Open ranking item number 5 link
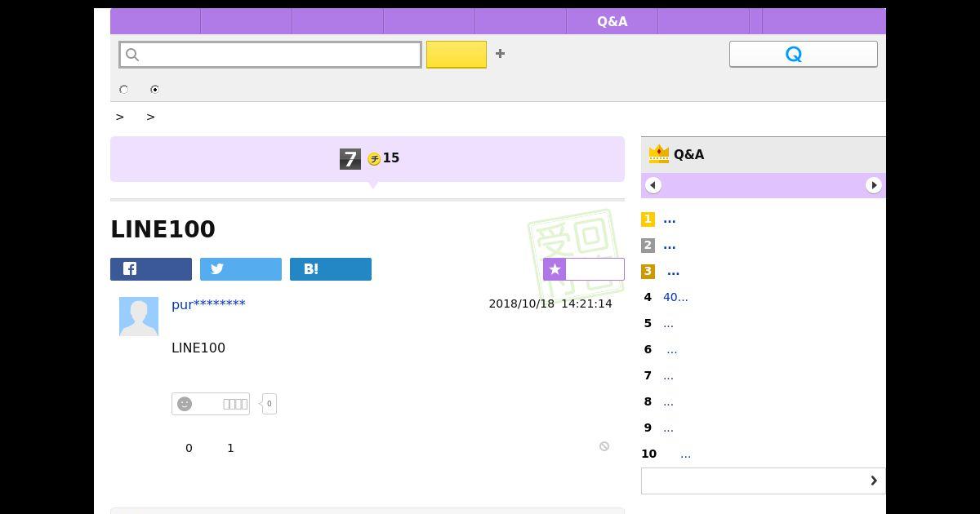This screenshot has width=980, height=514. tap(668, 324)
